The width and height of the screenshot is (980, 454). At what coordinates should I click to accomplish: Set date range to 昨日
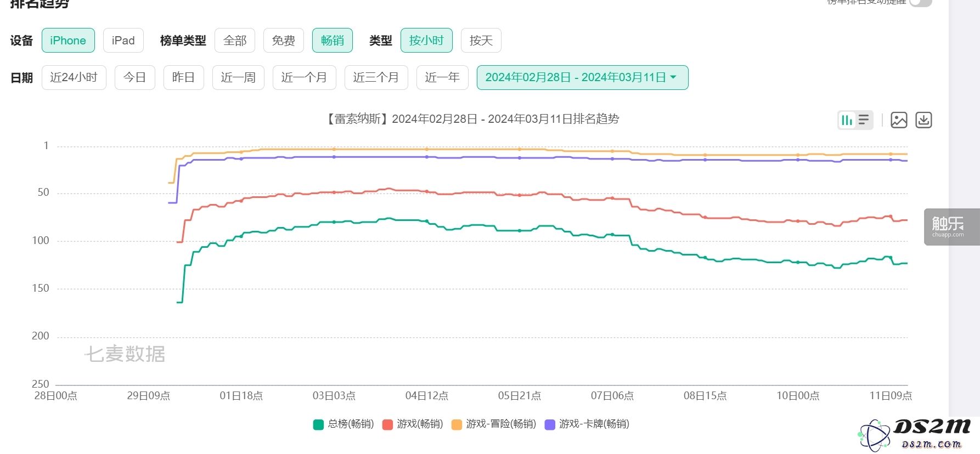(184, 77)
